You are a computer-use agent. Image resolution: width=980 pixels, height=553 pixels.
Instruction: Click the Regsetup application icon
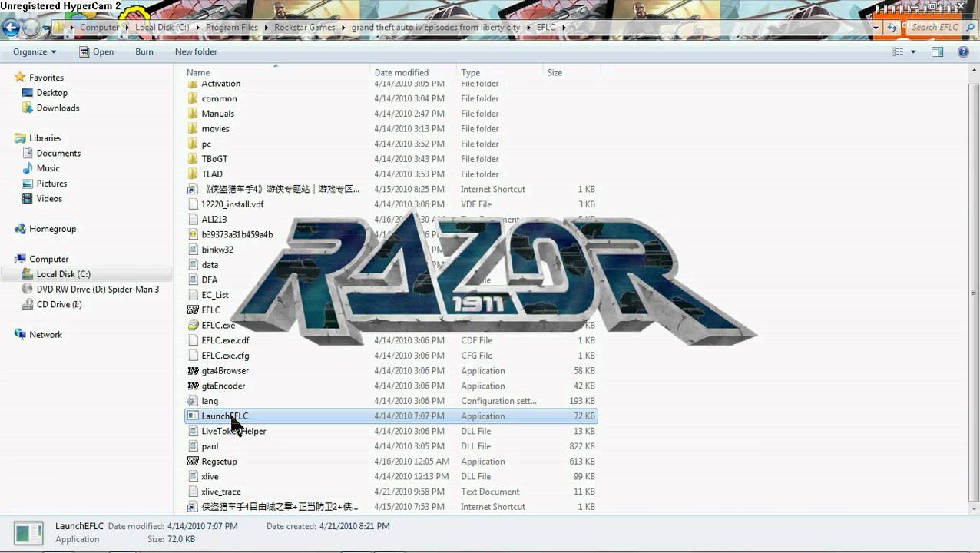point(194,462)
